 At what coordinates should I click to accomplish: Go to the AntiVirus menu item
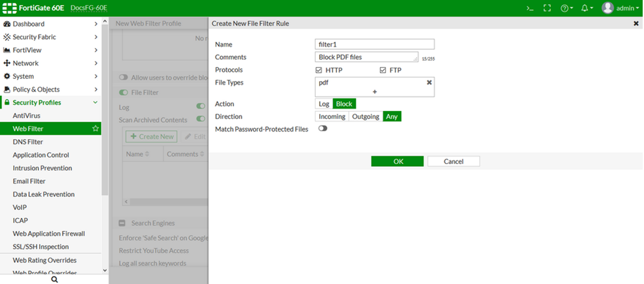26,116
